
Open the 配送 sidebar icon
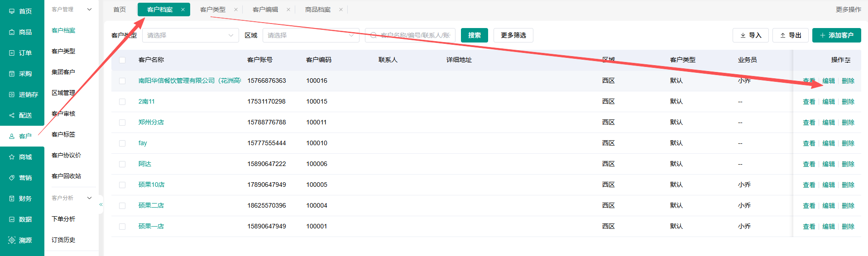point(12,115)
